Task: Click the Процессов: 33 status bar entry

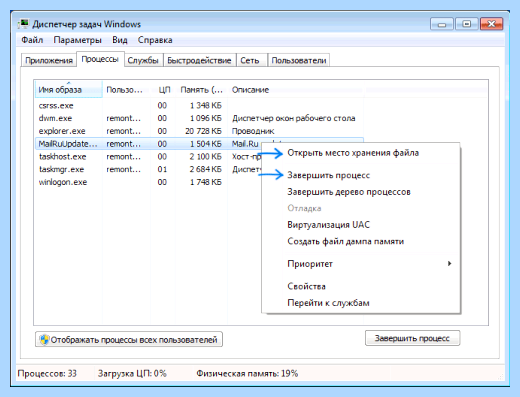Action: pos(47,373)
